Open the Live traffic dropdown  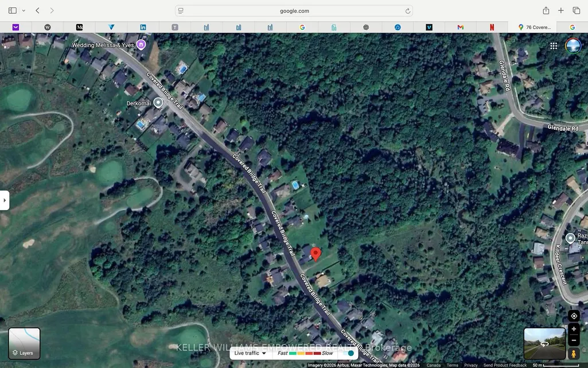pyautogui.click(x=250, y=353)
